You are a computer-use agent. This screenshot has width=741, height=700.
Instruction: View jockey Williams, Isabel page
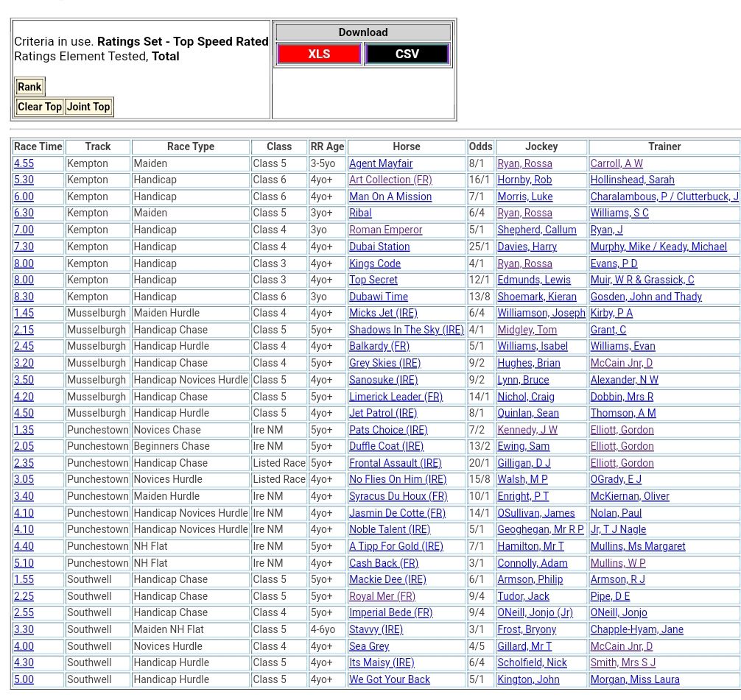(x=532, y=347)
